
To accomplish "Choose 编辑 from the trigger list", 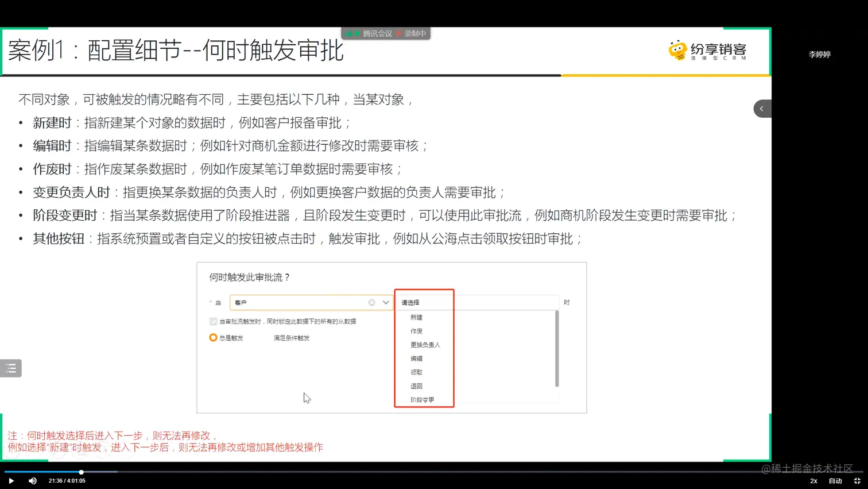I will [416, 359].
